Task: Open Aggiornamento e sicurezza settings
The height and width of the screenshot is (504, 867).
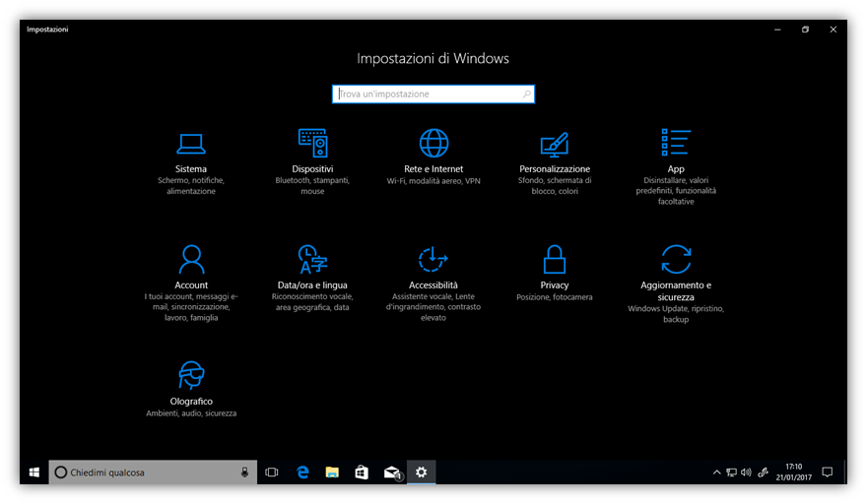Action: (676, 260)
